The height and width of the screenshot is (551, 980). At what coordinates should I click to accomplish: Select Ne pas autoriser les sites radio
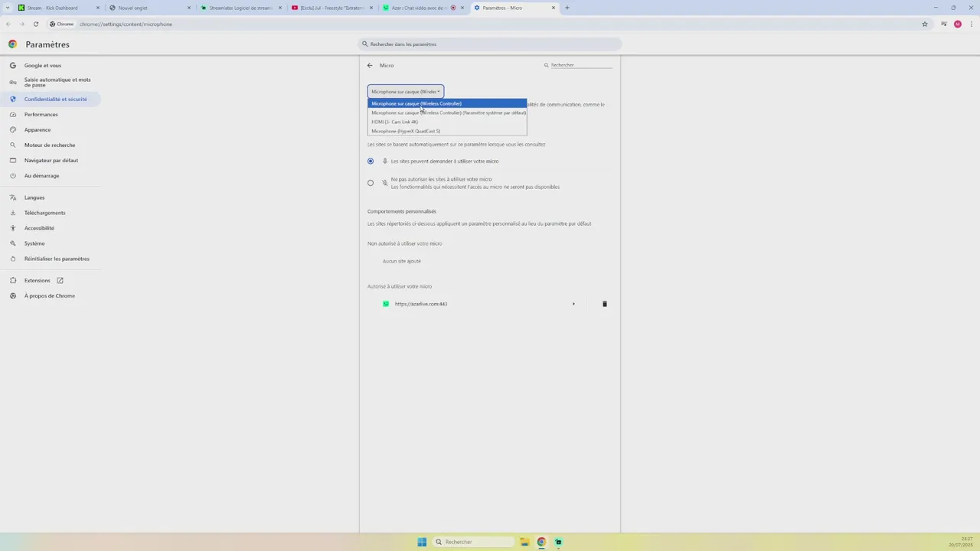(371, 183)
